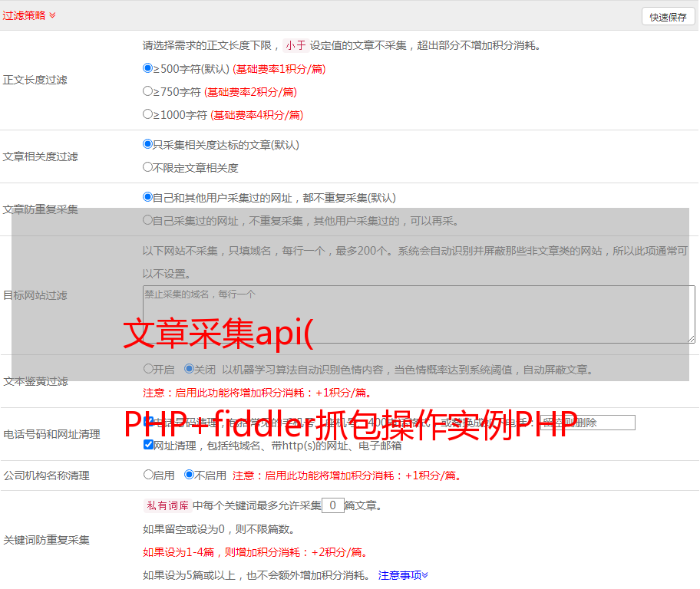Choose 只采集相关度达标的文章 radio option
700x589 pixels.
pos(147,144)
